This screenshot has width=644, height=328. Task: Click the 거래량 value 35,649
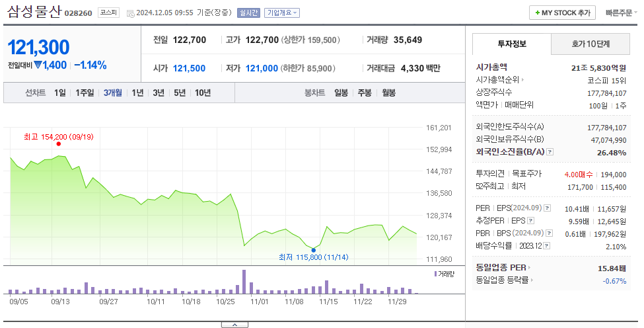click(x=408, y=40)
